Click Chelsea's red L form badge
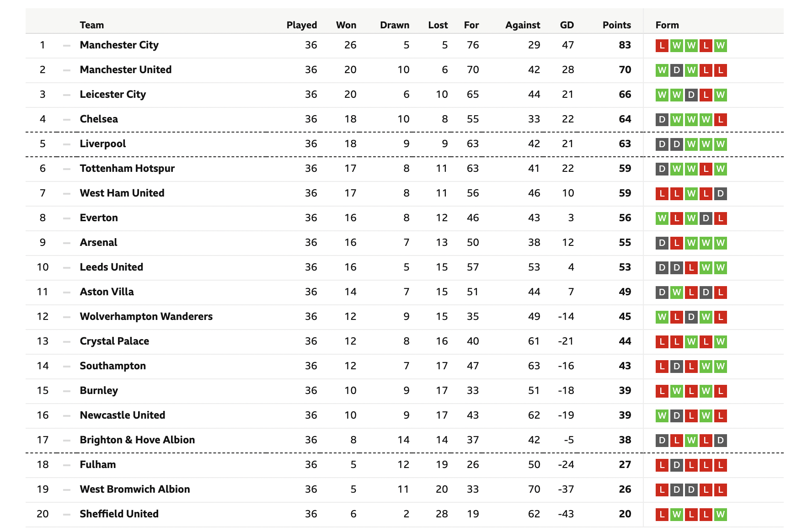 click(x=720, y=120)
